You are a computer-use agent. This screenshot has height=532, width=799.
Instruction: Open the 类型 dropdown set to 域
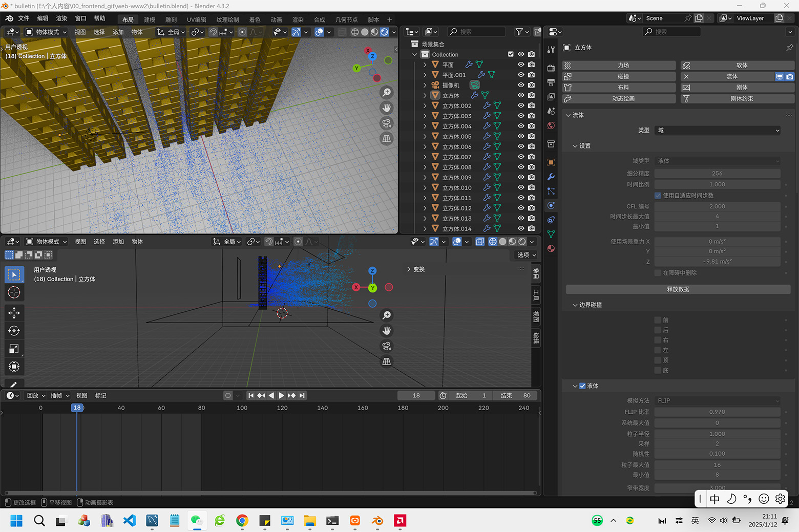click(x=718, y=130)
